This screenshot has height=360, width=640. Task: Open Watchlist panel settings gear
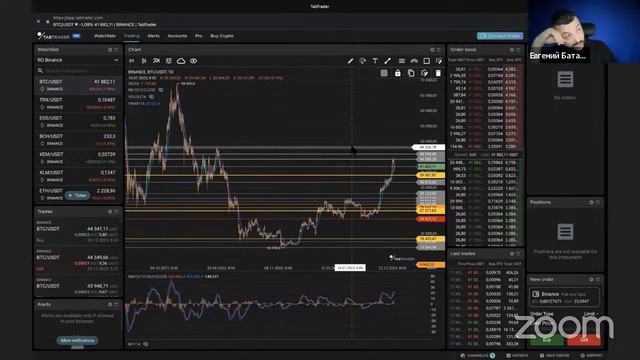[110, 50]
